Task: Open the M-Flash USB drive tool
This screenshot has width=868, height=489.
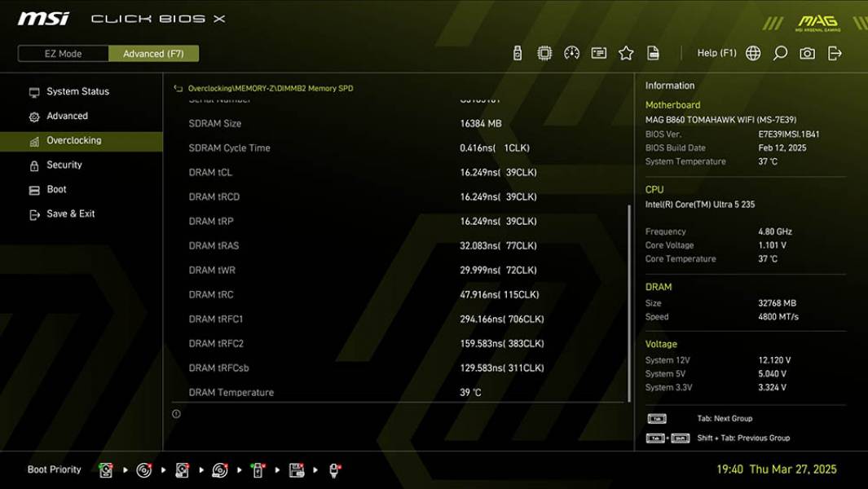Action: [x=517, y=53]
